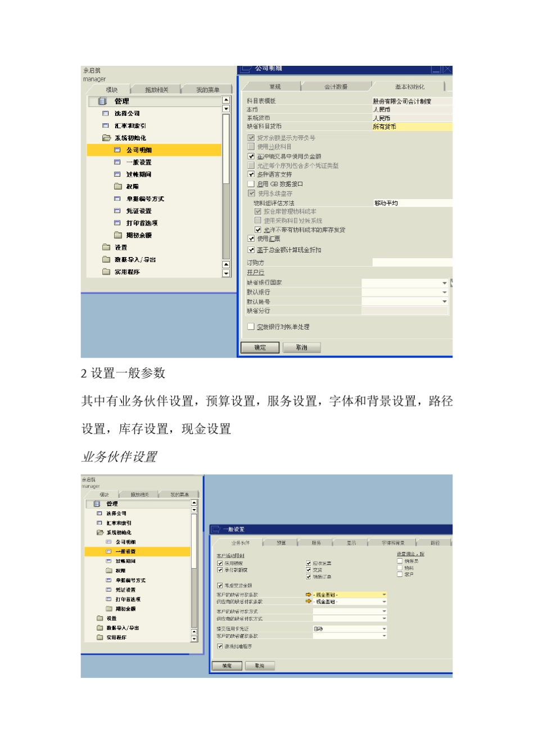534x756 pixels.
Task: Click the folder icon beside 权限 in second screenshot
Action: click(109, 570)
